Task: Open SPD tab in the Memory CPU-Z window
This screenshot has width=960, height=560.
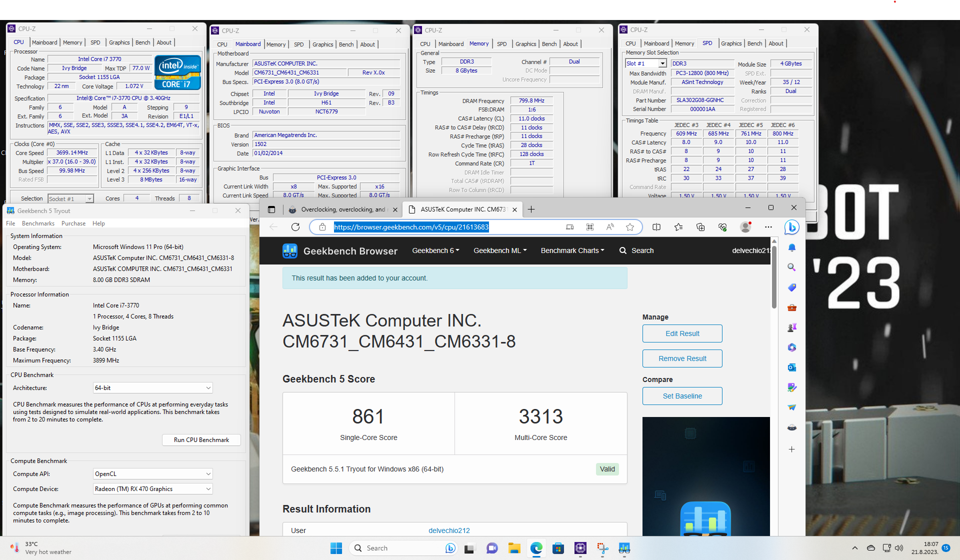Action: tap(502, 44)
